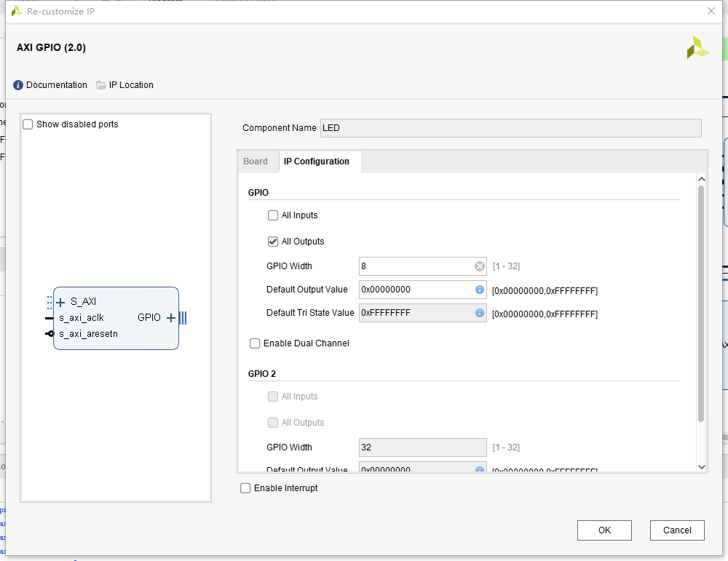728x561 pixels.
Task: Click the scrollbar up arrow in configuration panel
Action: point(702,179)
